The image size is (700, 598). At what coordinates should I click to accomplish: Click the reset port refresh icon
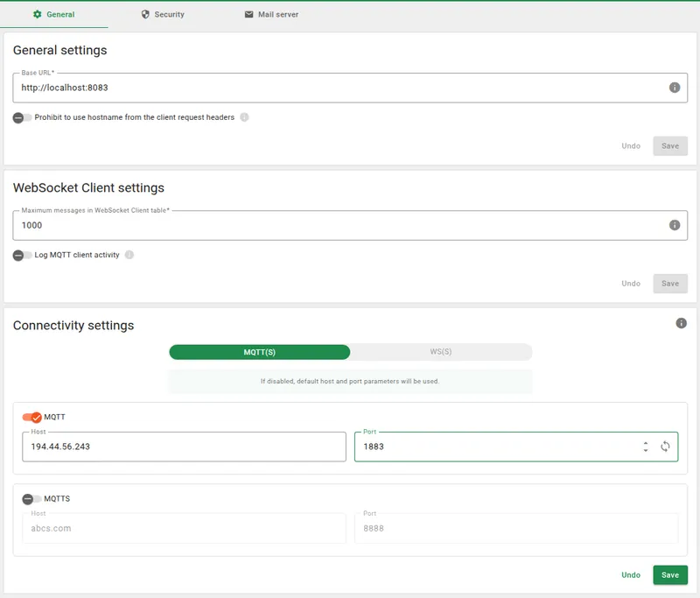click(665, 447)
